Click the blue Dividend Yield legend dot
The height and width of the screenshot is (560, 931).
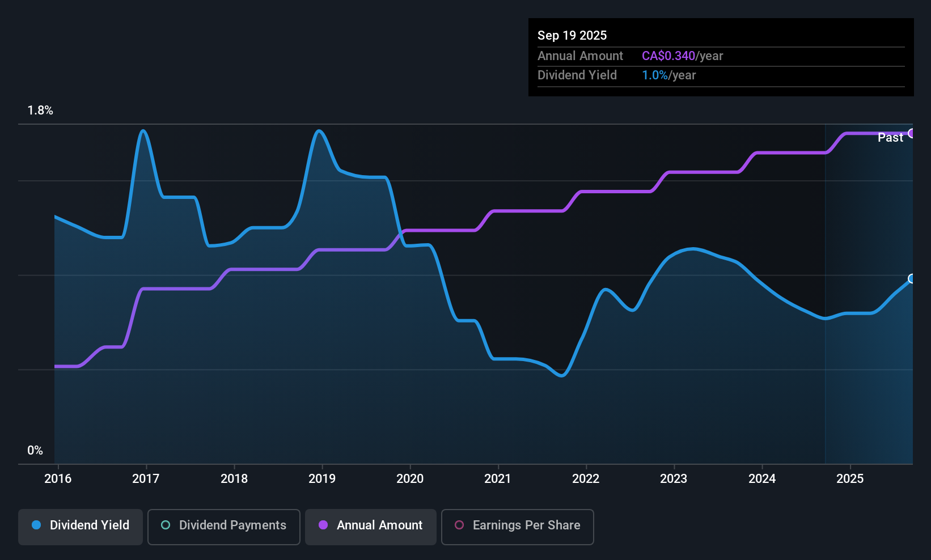36,525
